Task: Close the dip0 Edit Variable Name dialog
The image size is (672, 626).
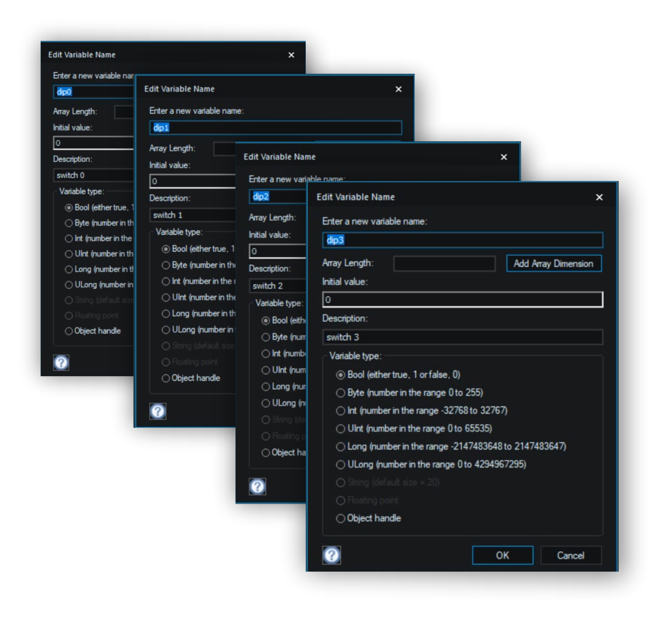Action: (x=291, y=55)
